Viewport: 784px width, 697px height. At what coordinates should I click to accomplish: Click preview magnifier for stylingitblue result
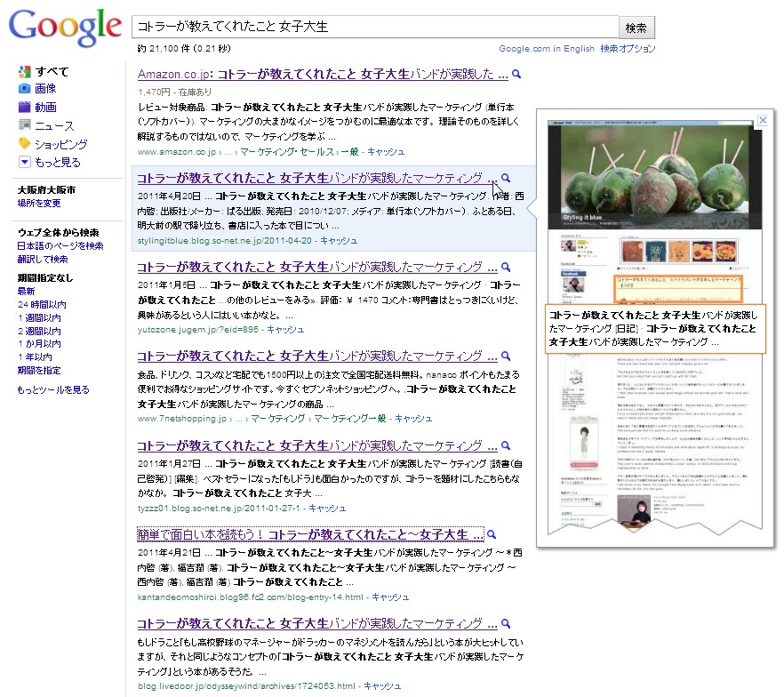pyautogui.click(x=506, y=178)
